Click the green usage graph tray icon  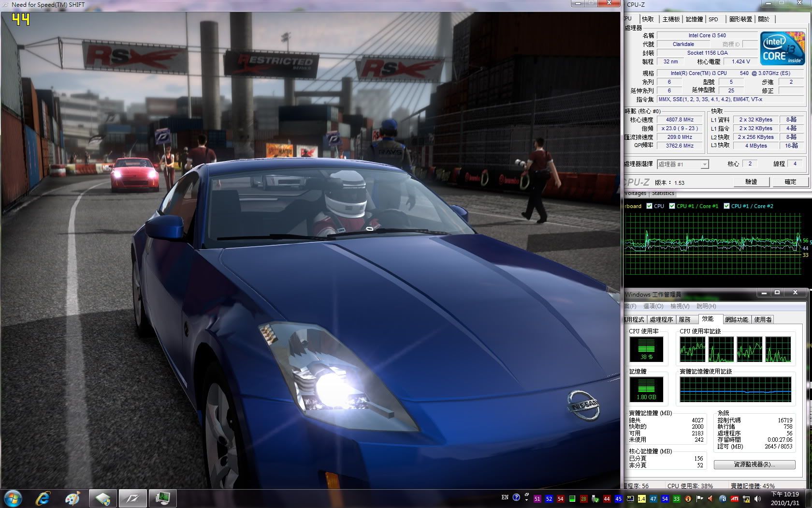click(x=572, y=499)
